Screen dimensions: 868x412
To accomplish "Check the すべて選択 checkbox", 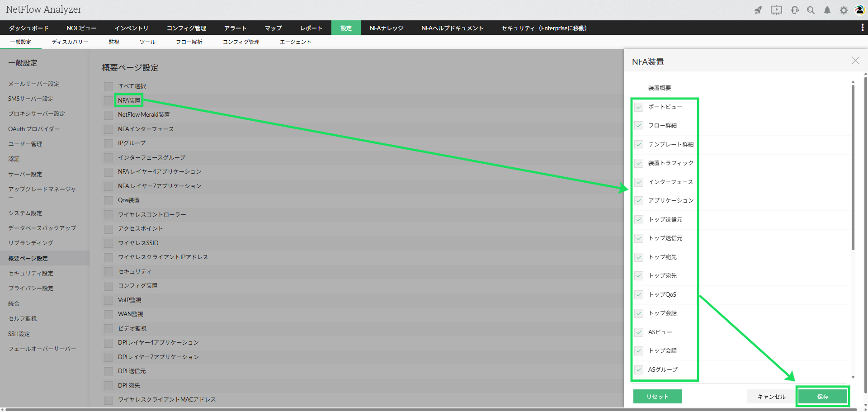I will pos(108,86).
